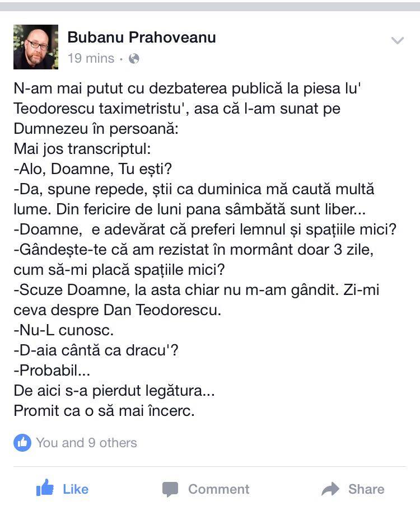Click the blue thumbs-up reactions icon
Screen dimensions: 420x506
click(x=22, y=442)
